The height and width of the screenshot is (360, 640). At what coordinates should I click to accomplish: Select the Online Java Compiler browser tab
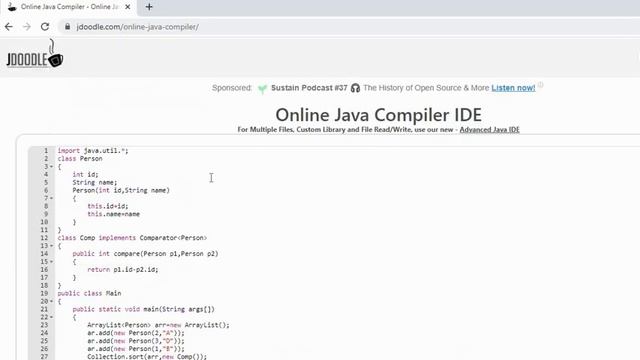(69, 7)
